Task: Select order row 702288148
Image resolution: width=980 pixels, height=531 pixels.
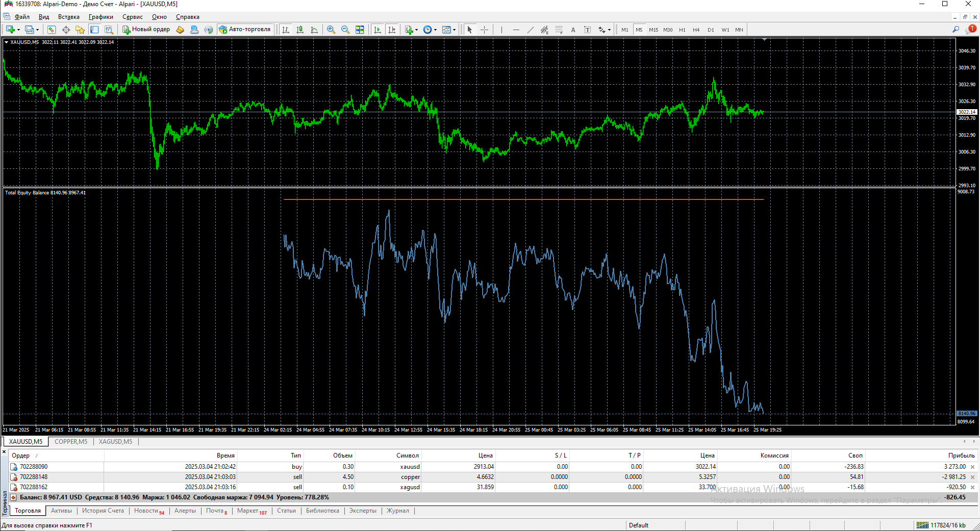Action: [x=493, y=477]
